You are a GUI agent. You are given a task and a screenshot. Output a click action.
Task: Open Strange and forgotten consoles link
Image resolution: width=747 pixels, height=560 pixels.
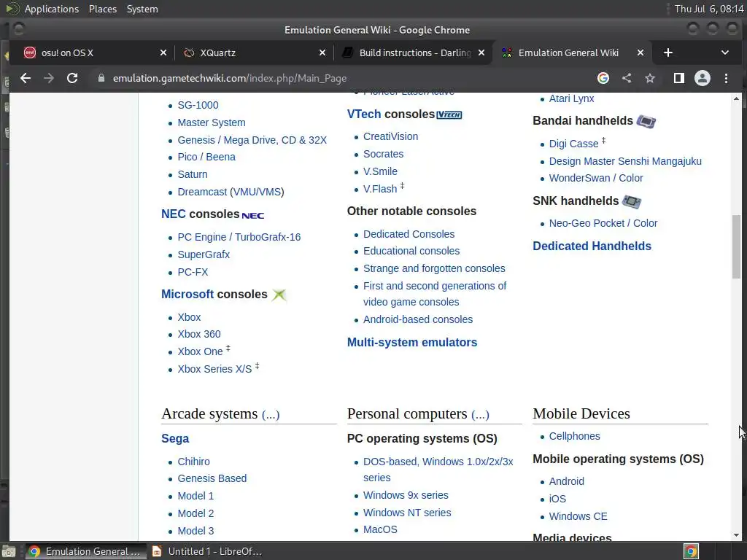click(x=434, y=268)
